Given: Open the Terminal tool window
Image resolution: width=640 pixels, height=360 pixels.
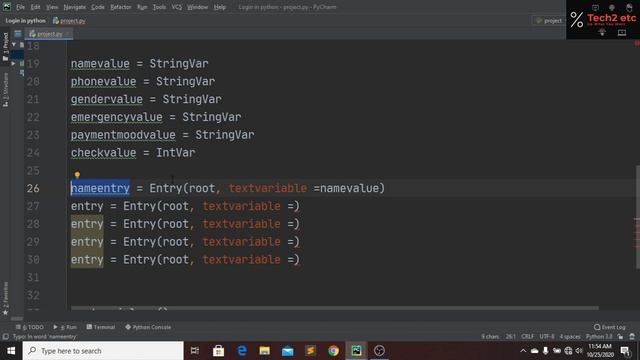Looking at the screenshot, I should pos(100,327).
